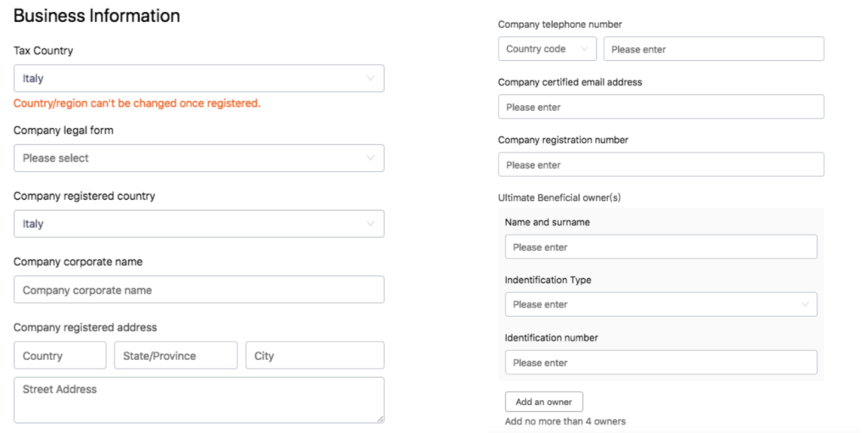Open the Tax Country dropdown
The width and height of the screenshot is (868, 433).
pyautogui.click(x=198, y=79)
